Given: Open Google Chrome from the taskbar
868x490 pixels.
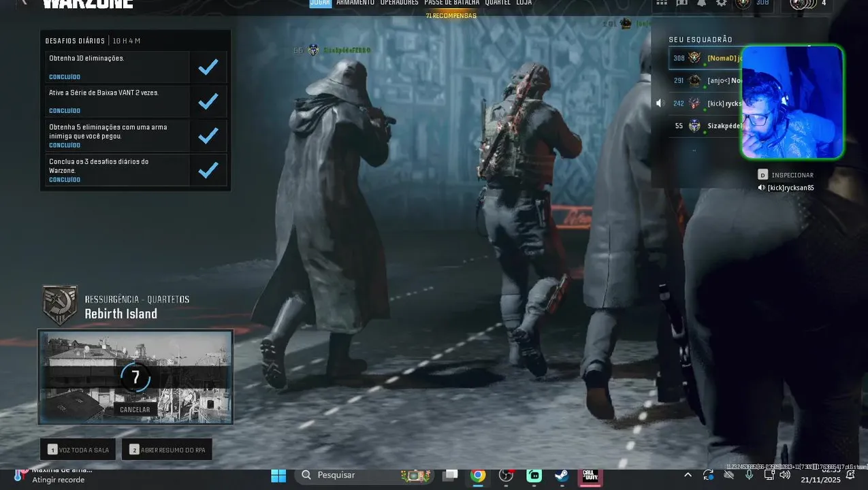Looking at the screenshot, I should click(478, 475).
